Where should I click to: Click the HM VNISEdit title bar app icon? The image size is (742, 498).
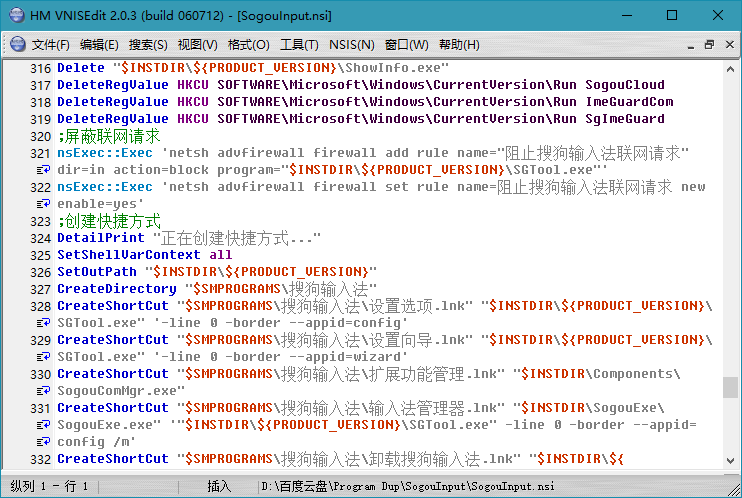(17, 15)
